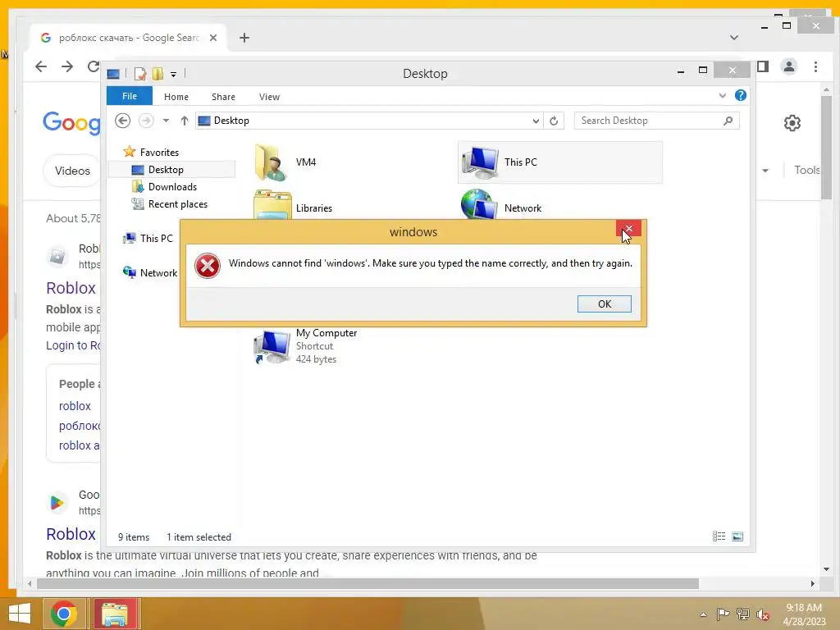Click Chrome vertical scrollbar thumb
This screenshot has width=840, height=630.
[x=826, y=148]
